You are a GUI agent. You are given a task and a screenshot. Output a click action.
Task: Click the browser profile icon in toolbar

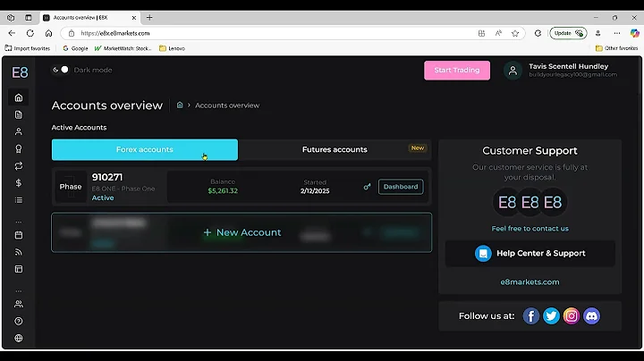pos(598,33)
